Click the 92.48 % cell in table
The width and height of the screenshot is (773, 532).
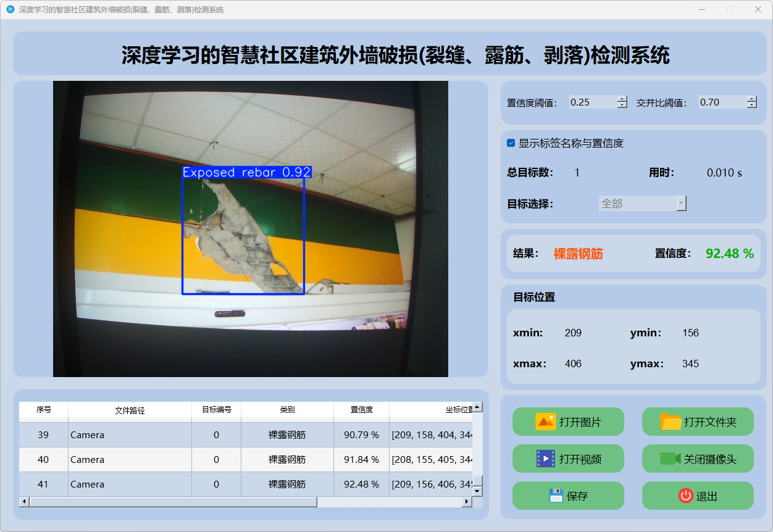pos(362,484)
